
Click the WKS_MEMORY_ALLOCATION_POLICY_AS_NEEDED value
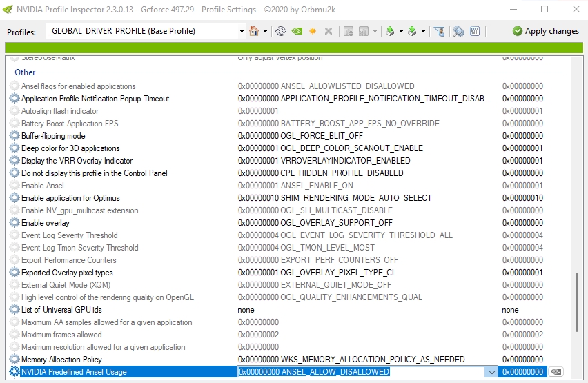(373, 360)
